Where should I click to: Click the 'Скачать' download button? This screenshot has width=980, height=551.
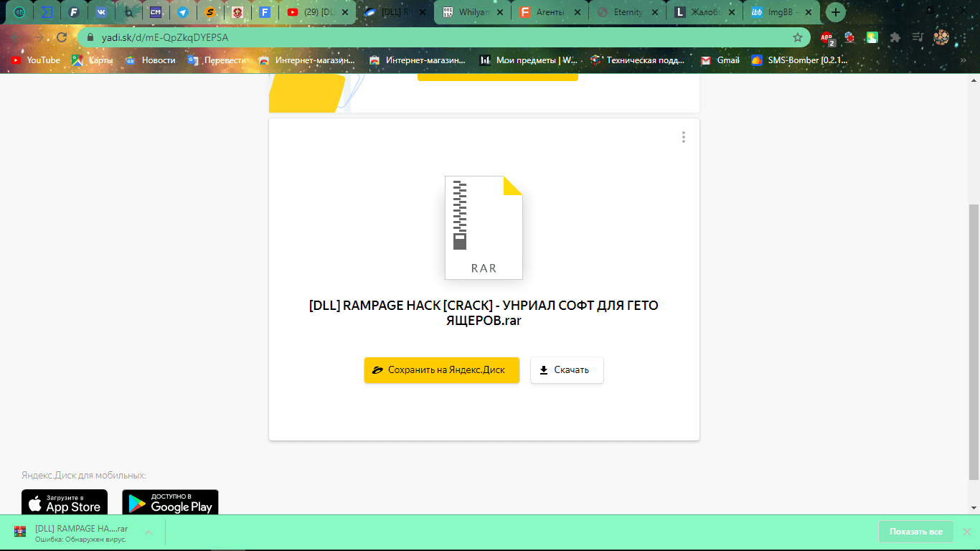[567, 370]
